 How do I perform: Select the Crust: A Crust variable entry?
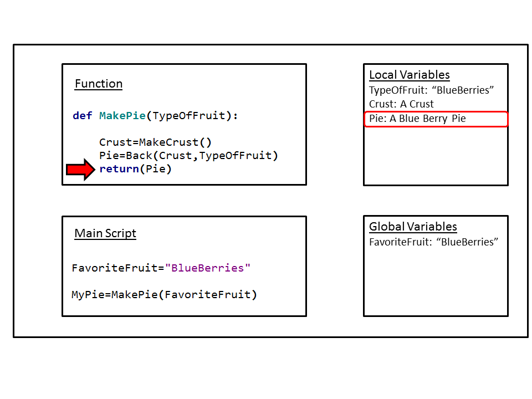coord(401,104)
